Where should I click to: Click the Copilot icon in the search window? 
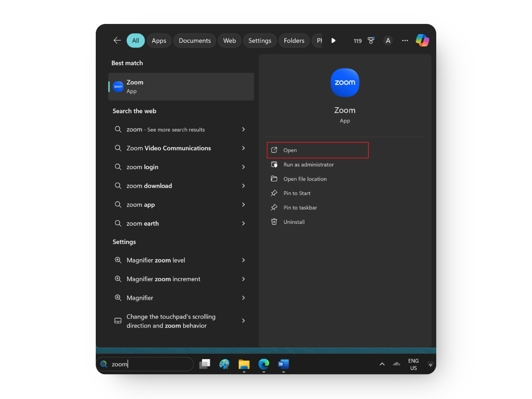pos(422,40)
